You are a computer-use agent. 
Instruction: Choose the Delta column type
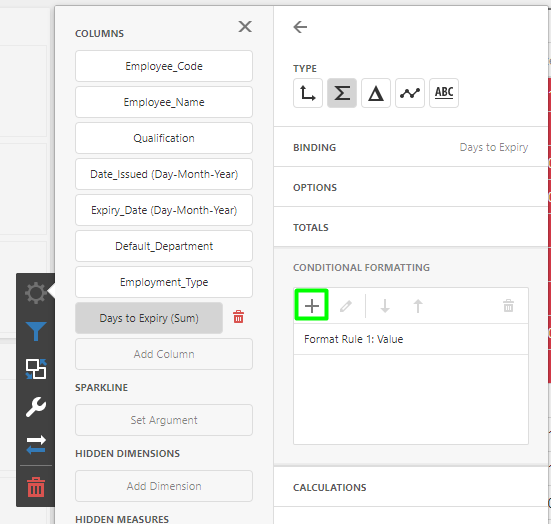tap(376, 93)
